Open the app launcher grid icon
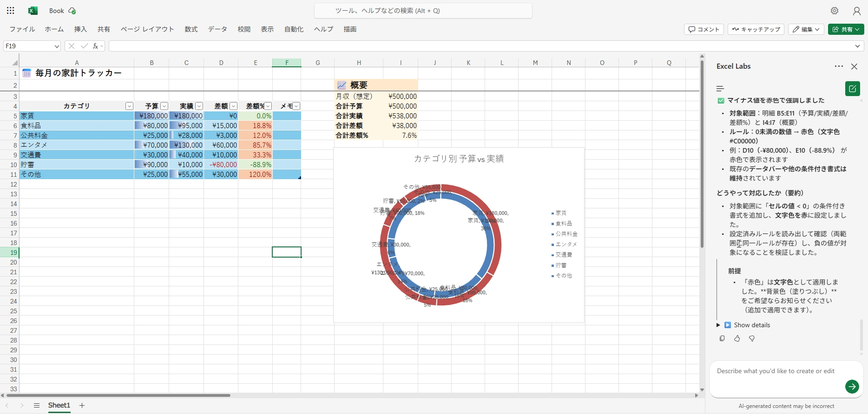This screenshot has height=414, width=868. point(11,11)
